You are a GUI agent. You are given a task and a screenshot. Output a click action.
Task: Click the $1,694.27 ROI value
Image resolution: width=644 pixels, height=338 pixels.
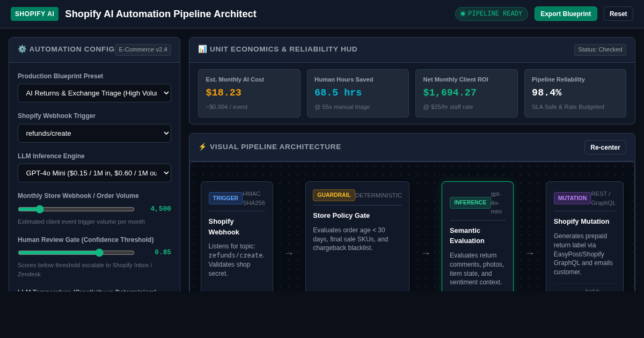[450, 93]
